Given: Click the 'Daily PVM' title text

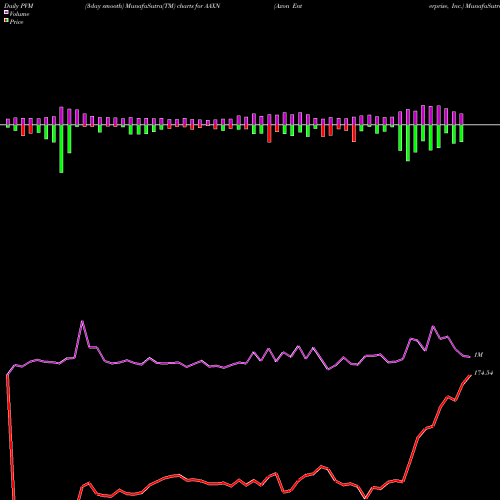Looking at the screenshot, I should 19,6.
